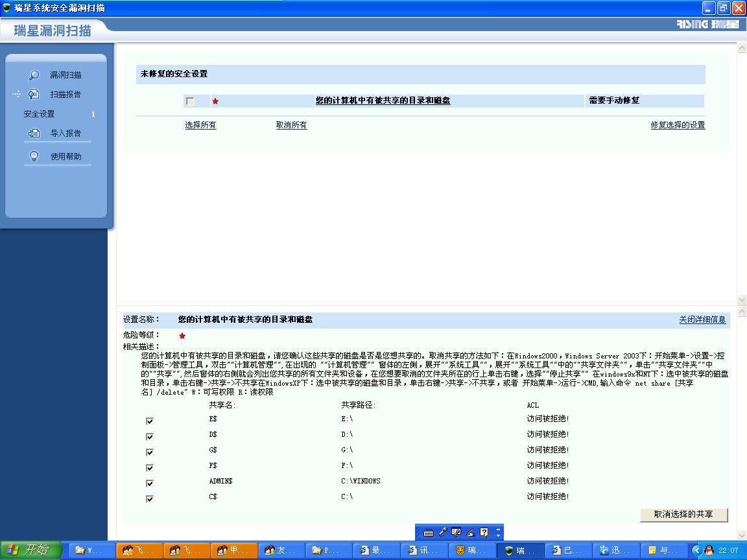Click 修复选择的设置 link
The image size is (747, 560).
click(x=678, y=124)
